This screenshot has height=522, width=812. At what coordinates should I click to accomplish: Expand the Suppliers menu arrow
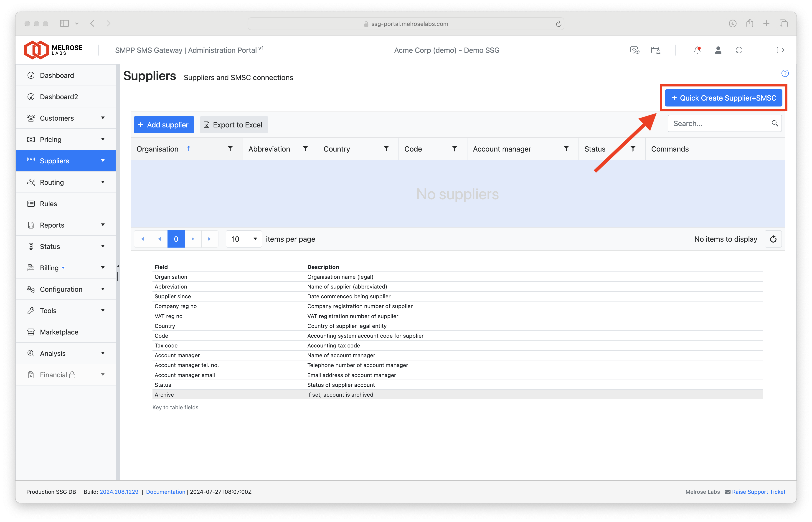103,161
